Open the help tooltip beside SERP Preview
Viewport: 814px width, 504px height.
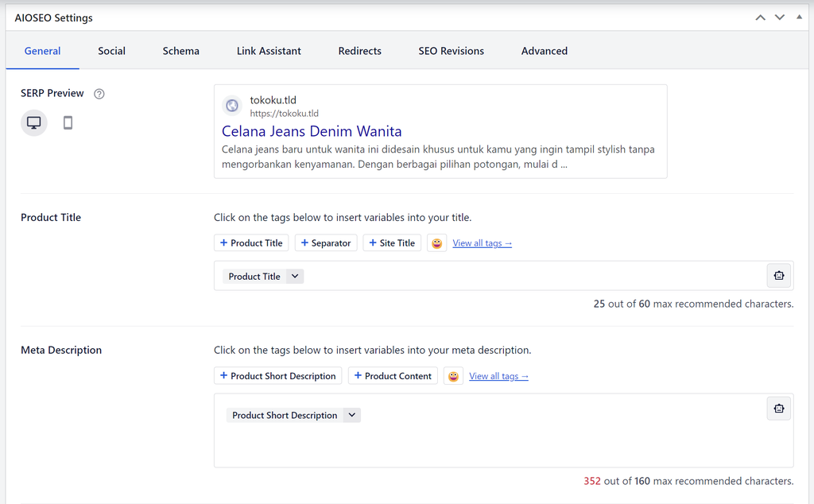pos(99,93)
